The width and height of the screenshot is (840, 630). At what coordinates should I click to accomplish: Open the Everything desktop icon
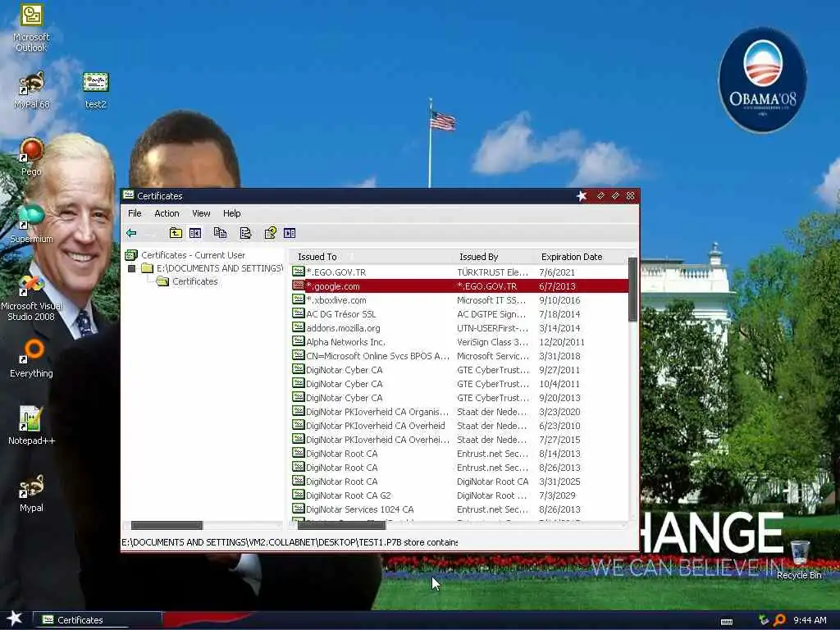(x=31, y=358)
